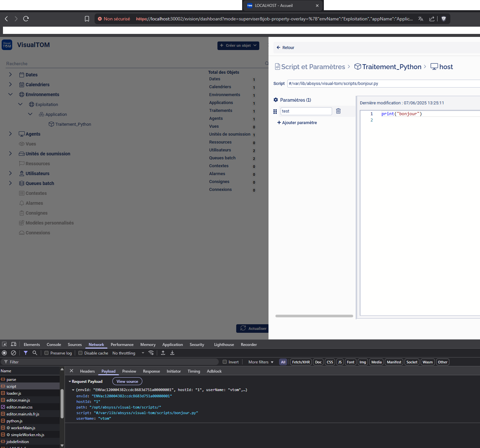
Task: Open the Brave shields icon
Action: [x=444, y=19]
